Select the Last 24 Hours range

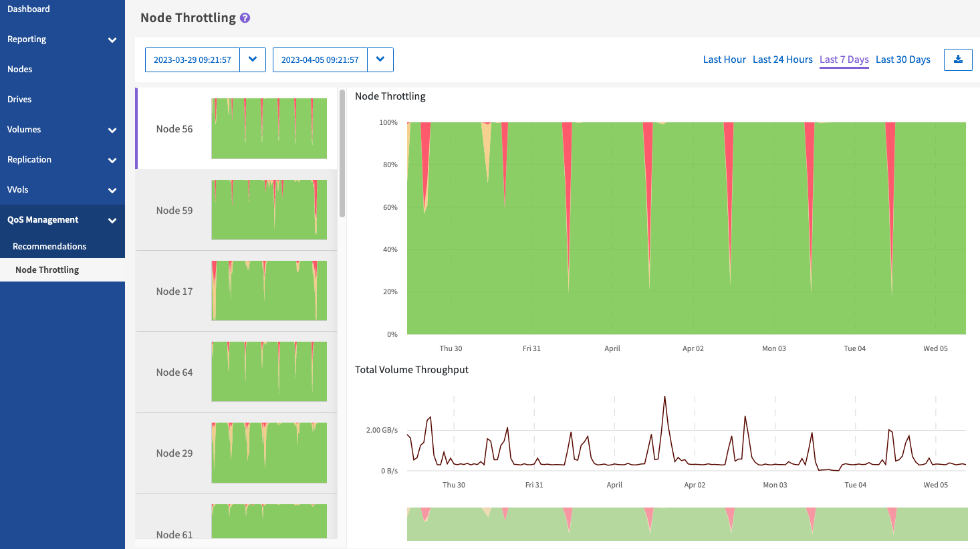[x=782, y=60]
